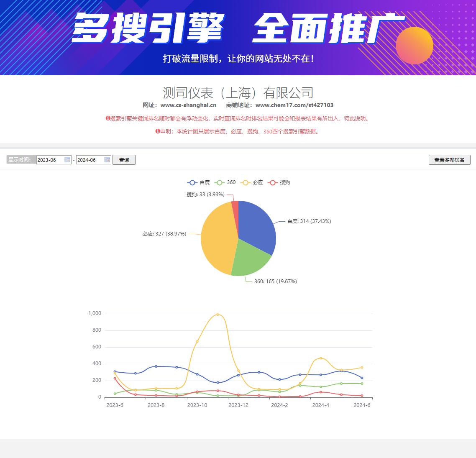476x458 pixels.
Task: Click company title 测司仪表（上海）有限公司
Action: (238, 92)
